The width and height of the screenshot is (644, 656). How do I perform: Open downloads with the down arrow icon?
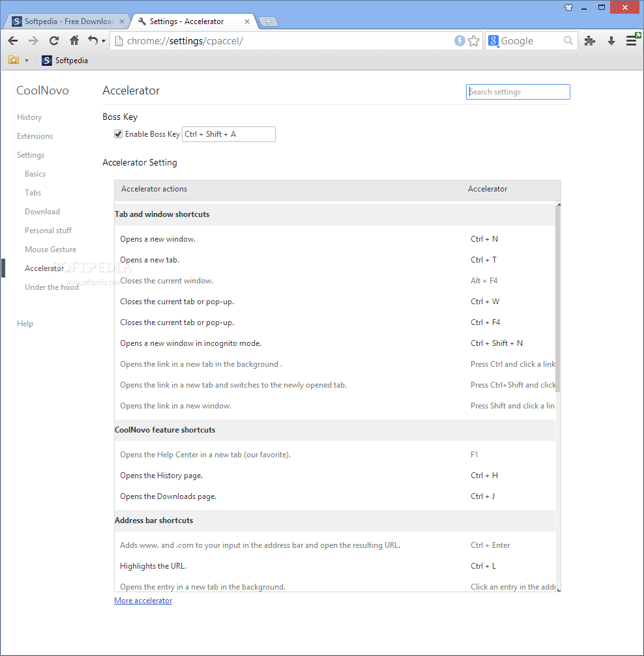point(611,40)
